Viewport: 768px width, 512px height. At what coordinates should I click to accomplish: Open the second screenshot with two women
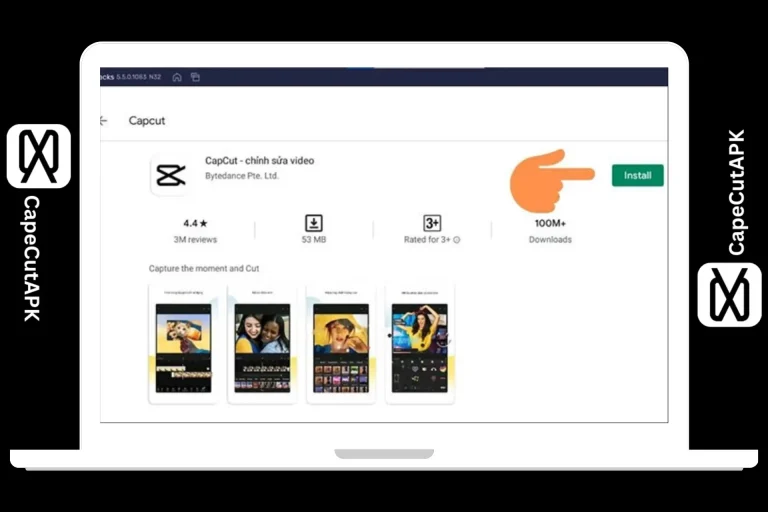pos(262,344)
